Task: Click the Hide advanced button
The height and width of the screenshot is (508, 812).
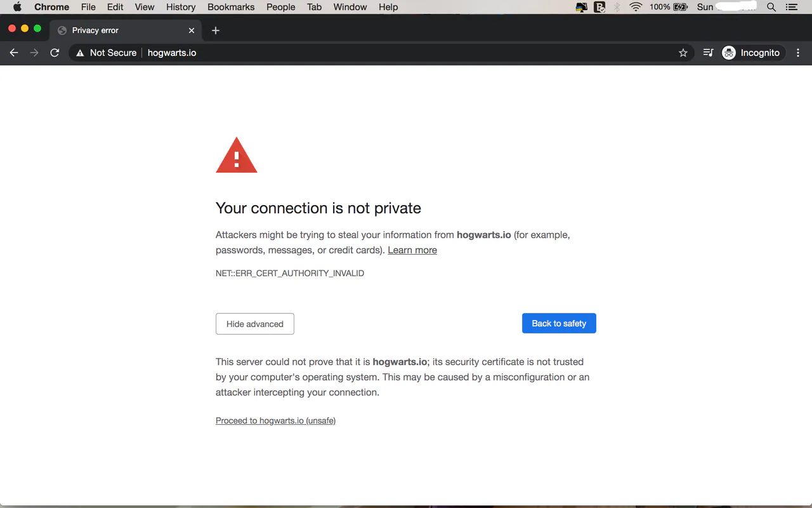Action: click(x=255, y=324)
